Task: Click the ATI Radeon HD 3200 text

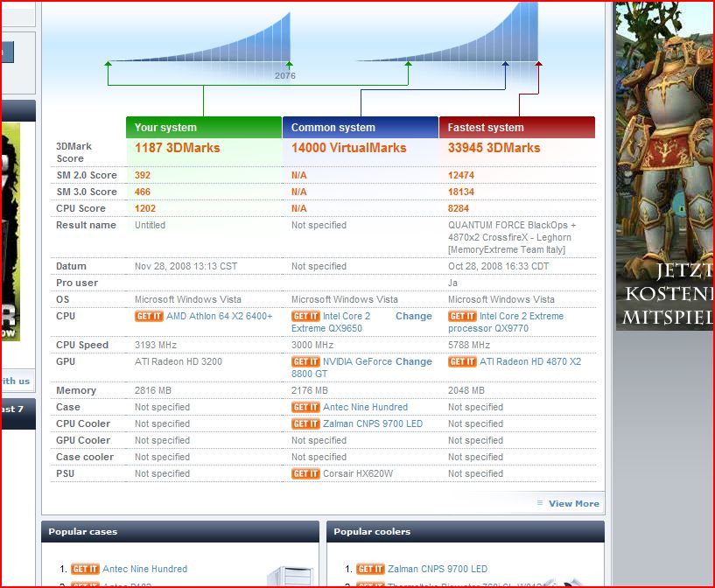Action: point(179,362)
